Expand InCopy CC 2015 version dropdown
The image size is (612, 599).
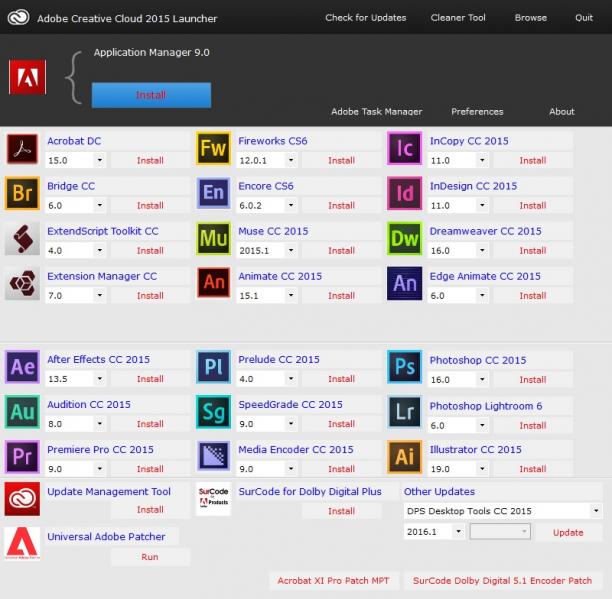tap(482, 160)
